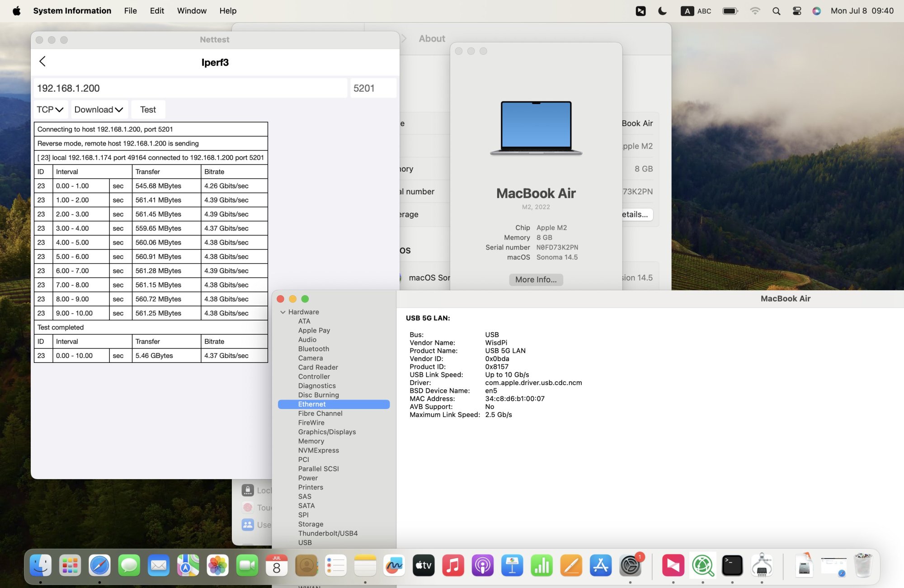Open the App Store dock icon
The height and width of the screenshot is (588, 904).
pos(601,565)
